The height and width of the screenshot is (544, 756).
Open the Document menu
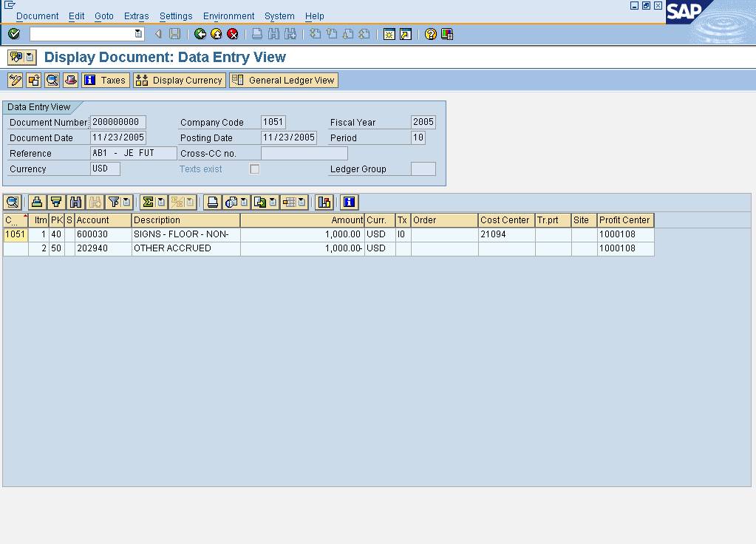pos(37,16)
